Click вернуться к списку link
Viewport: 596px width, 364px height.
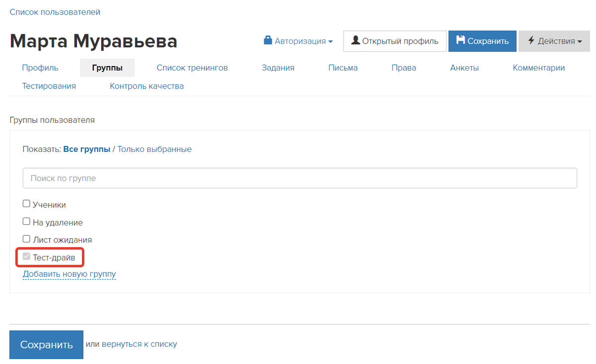click(x=139, y=344)
